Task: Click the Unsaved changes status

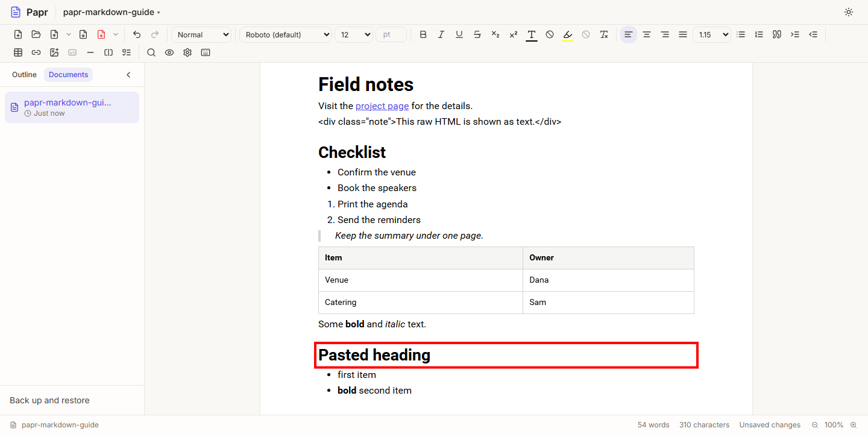Action: click(770, 425)
